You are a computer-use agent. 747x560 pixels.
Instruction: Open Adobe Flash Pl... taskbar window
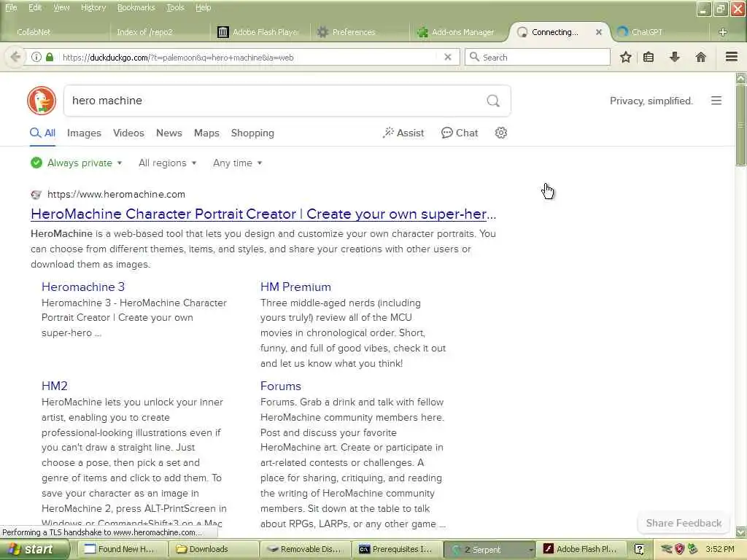581,550
